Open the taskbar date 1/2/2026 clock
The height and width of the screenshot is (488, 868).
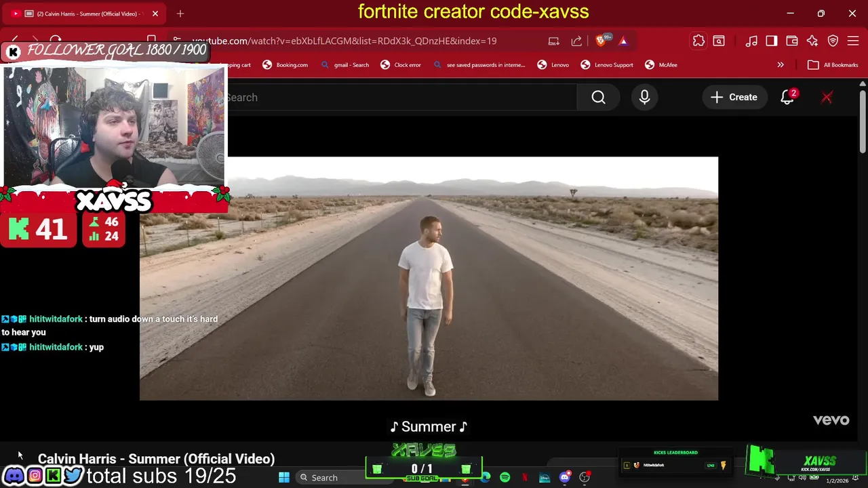(837, 481)
